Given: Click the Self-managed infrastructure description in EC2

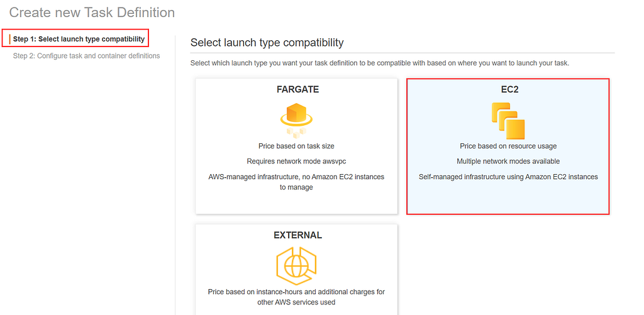Looking at the screenshot, I should 508,177.
